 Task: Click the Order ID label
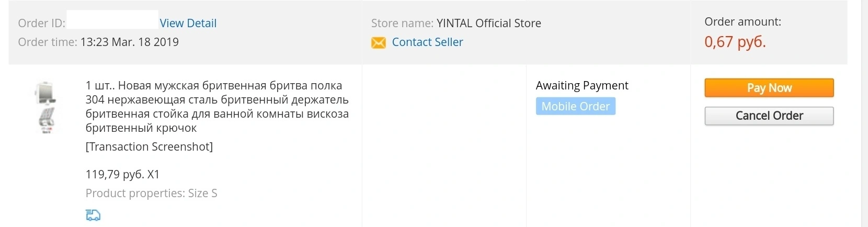41,23
